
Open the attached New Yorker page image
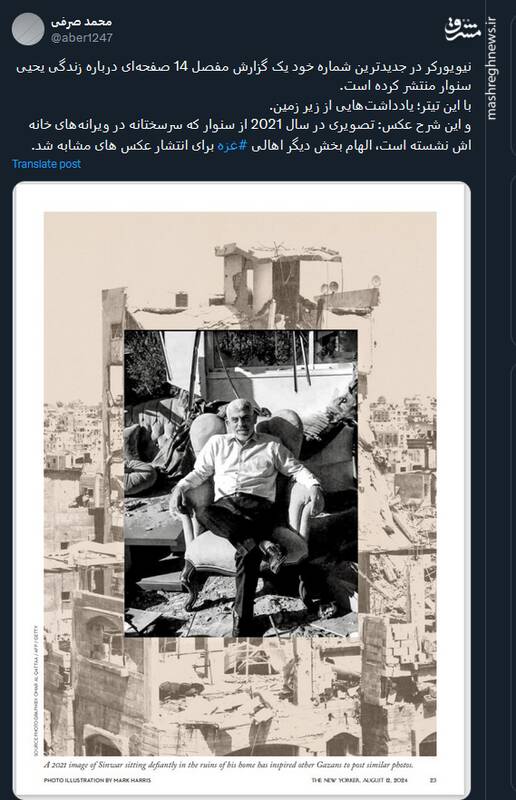click(241, 490)
